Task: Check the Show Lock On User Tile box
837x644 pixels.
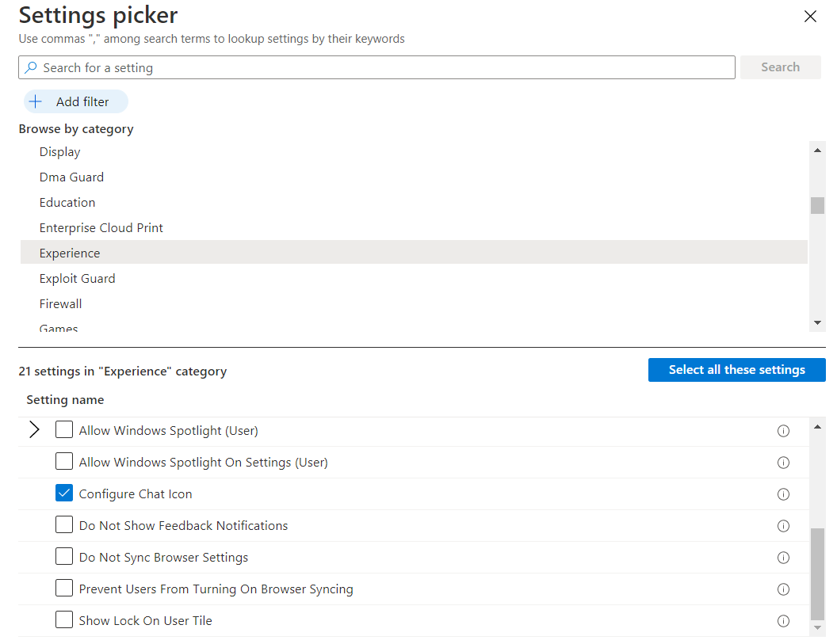Action: coord(64,620)
